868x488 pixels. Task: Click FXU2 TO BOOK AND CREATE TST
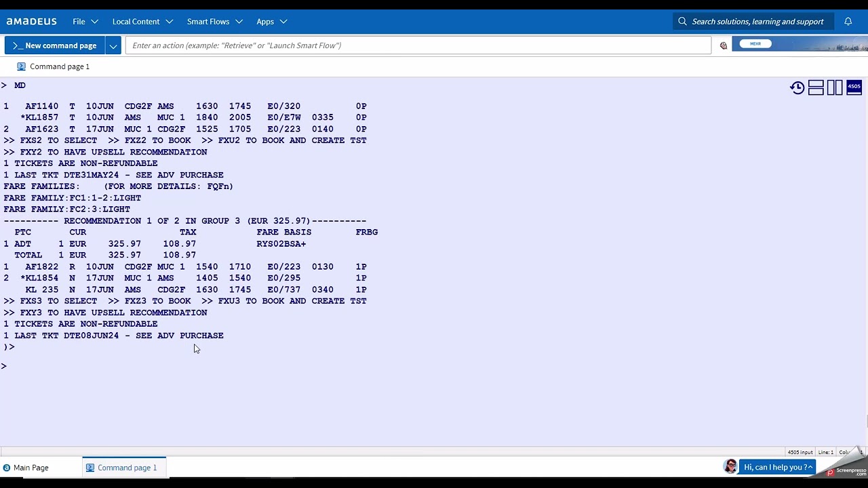pos(292,140)
